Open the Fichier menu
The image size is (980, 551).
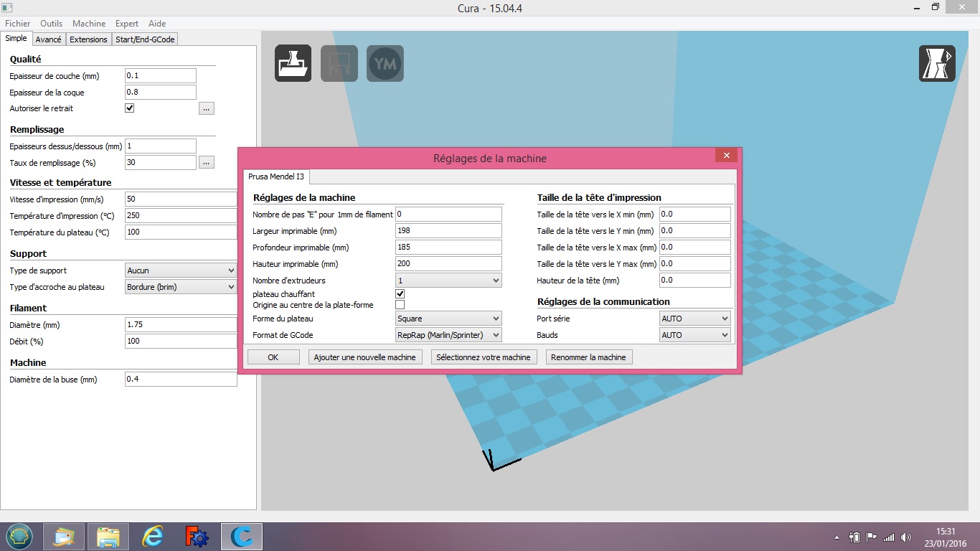18,24
